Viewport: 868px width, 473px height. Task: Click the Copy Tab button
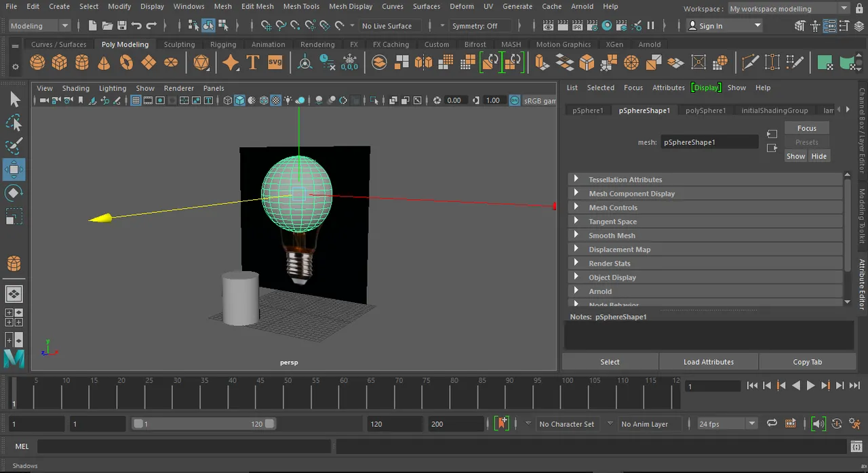pyautogui.click(x=808, y=362)
